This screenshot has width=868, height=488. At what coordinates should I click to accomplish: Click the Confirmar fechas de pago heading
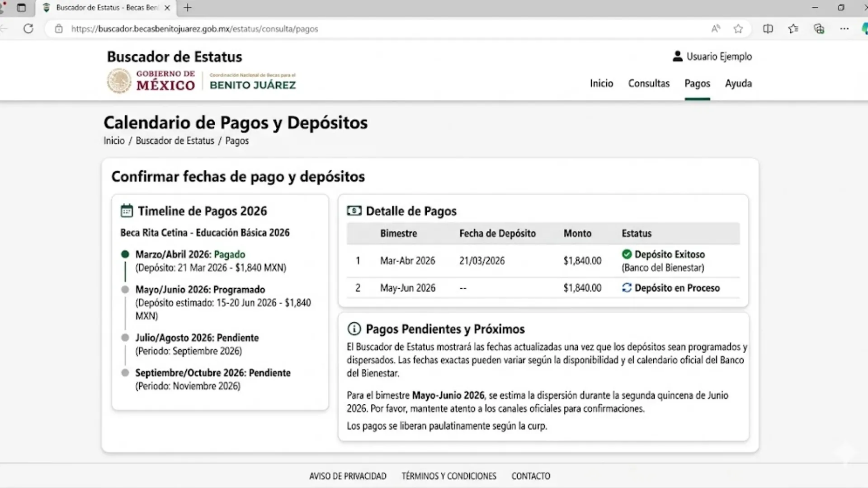coord(238,177)
